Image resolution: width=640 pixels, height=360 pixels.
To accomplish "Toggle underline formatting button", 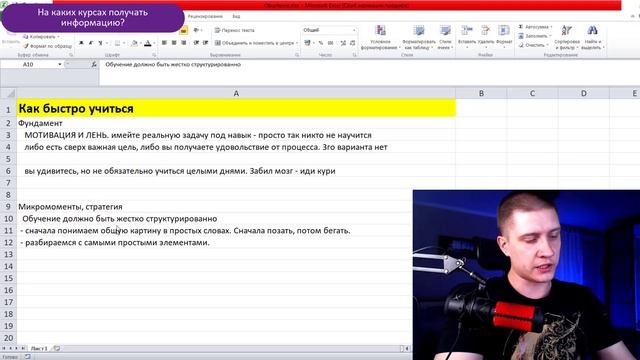I will pyautogui.click(x=100, y=43).
